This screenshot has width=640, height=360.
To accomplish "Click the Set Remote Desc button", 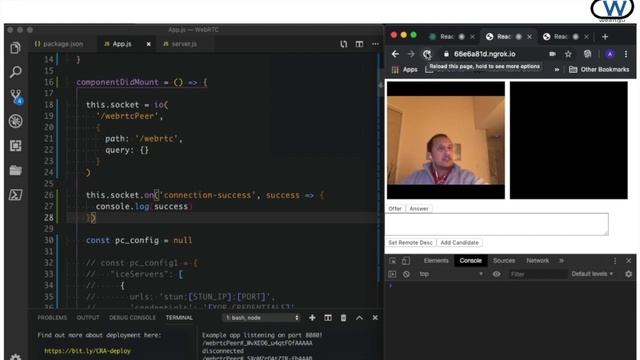I will pyautogui.click(x=410, y=243).
